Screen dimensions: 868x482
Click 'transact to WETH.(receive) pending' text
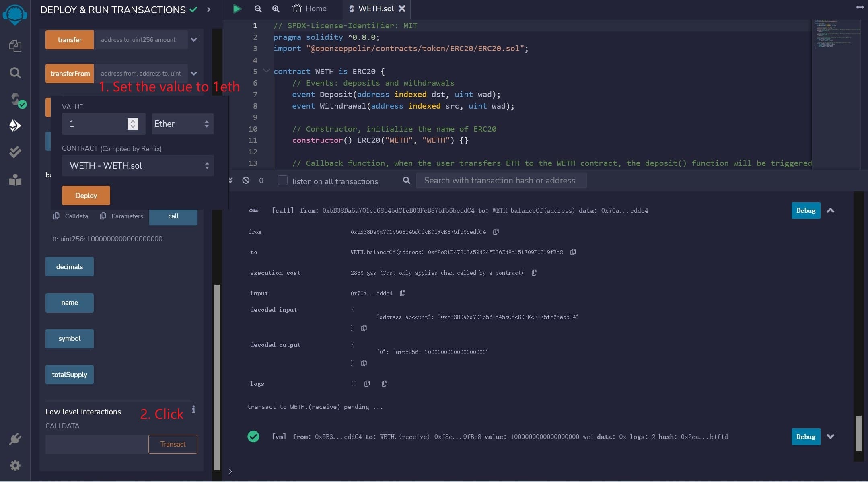[x=315, y=407]
